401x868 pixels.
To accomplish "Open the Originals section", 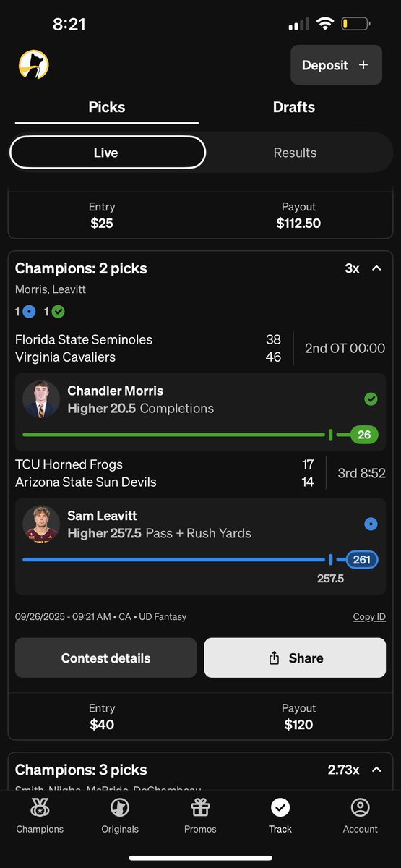I will [x=120, y=816].
